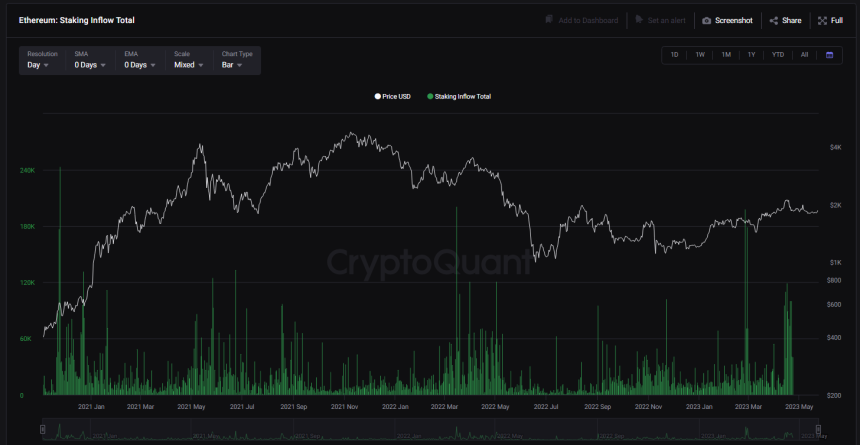Expand the Scale dropdown set to Mixed
The height and width of the screenshot is (445, 860).
189,65
